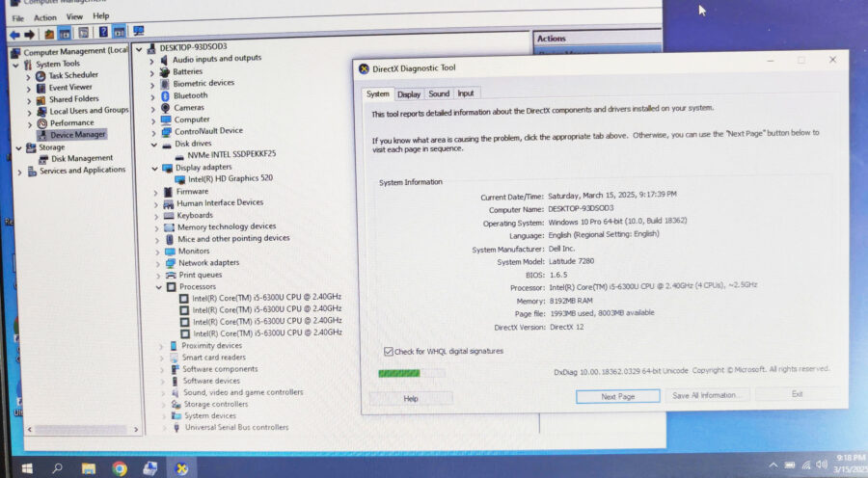Select the Firmware device icon
The width and height of the screenshot is (868, 478).
point(168,192)
